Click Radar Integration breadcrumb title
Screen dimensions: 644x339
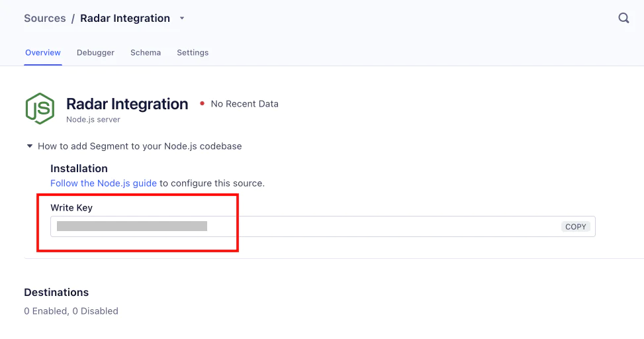pyautogui.click(x=125, y=19)
